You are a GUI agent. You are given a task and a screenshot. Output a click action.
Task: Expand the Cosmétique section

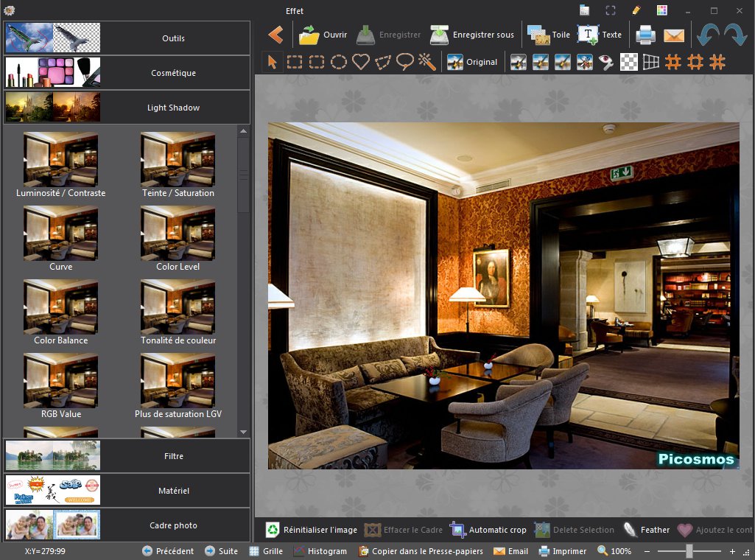pyautogui.click(x=127, y=73)
